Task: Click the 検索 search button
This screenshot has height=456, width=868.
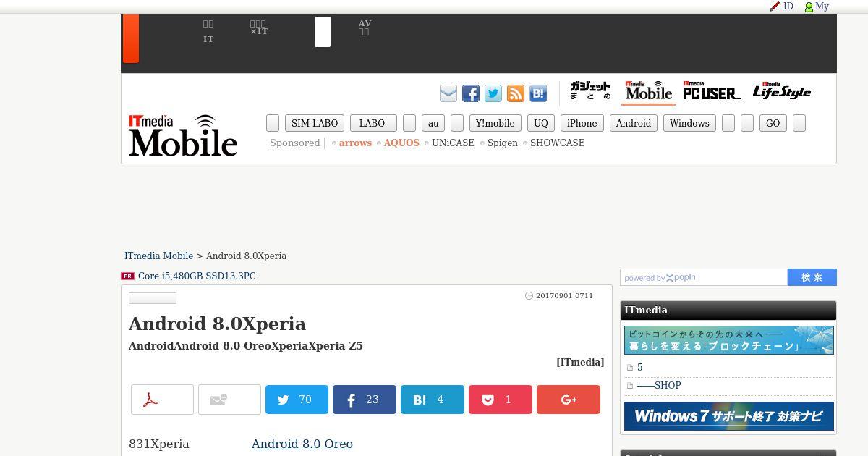Action: [812, 277]
